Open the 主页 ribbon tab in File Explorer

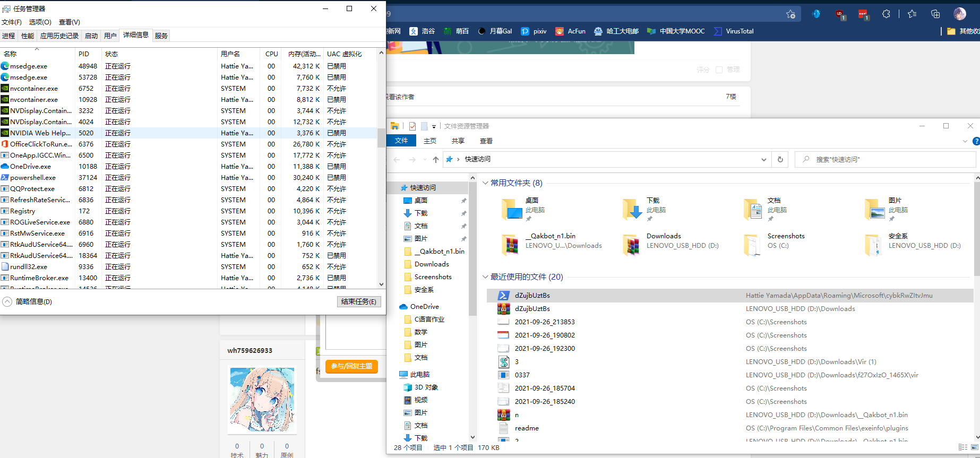(x=430, y=141)
